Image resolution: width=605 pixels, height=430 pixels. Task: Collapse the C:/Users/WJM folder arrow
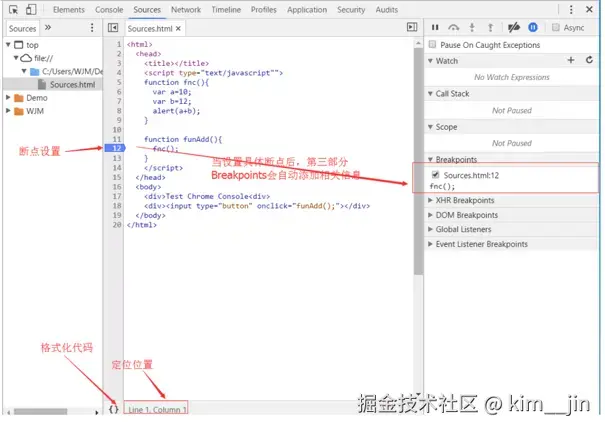24,71
